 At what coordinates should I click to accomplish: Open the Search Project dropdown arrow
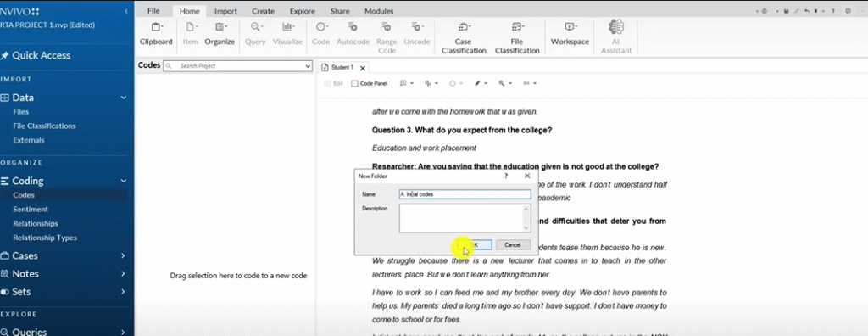click(x=309, y=66)
